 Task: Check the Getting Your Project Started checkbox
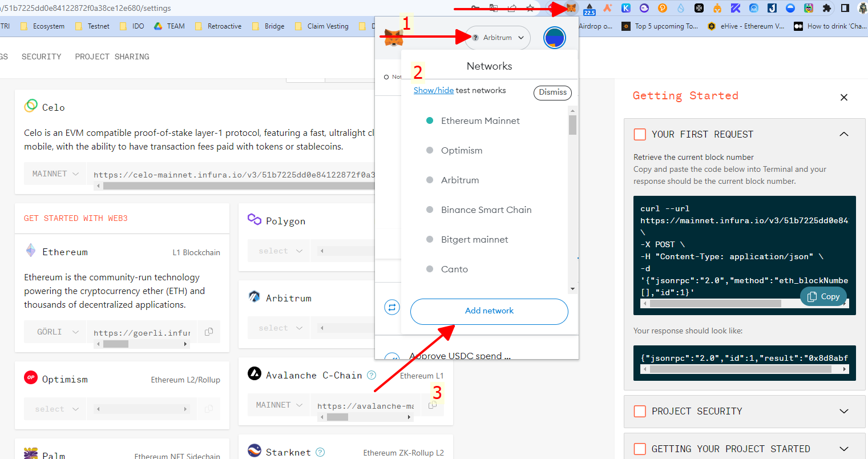[640, 449]
